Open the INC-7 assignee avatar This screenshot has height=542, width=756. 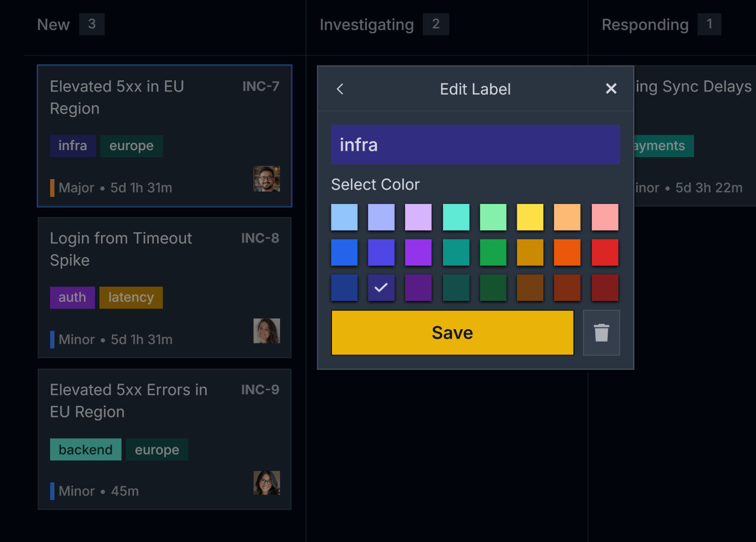(x=266, y=178)
